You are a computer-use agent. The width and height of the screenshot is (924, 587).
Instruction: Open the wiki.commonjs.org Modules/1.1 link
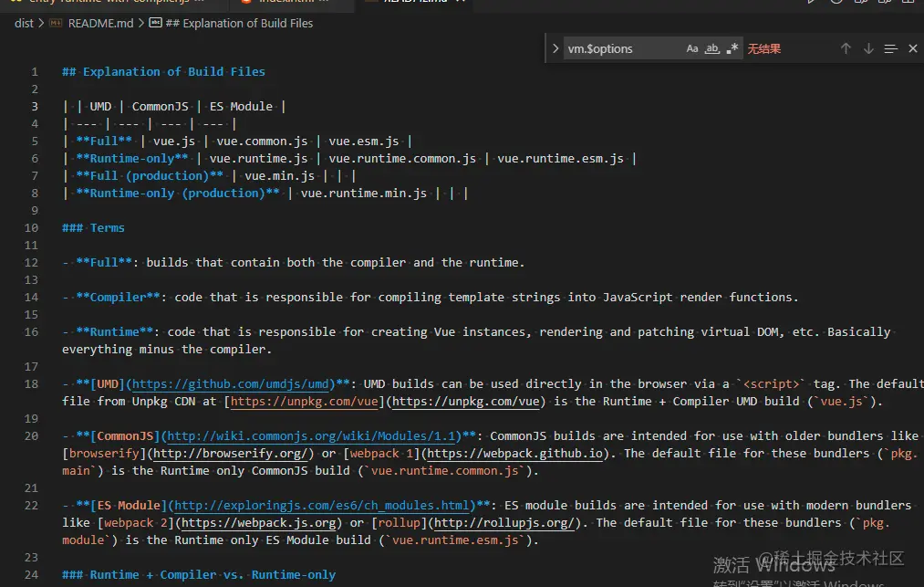tap(311, 436)
